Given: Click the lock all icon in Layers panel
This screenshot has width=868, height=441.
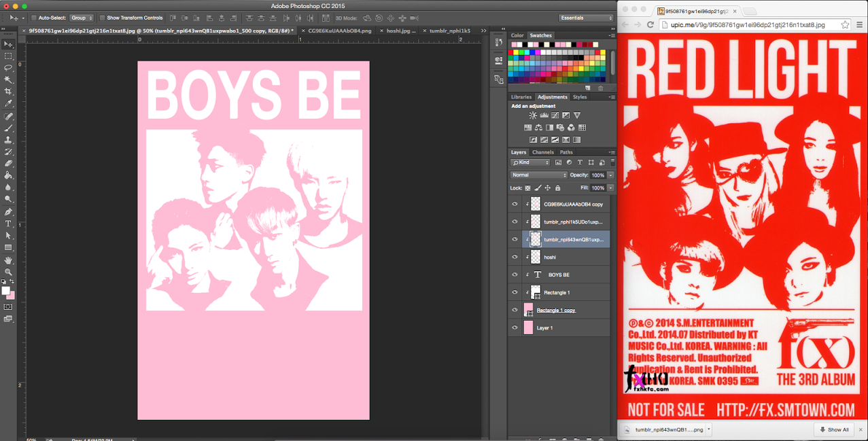Looking at the screenshot, I should pyautogui.click(x=557, y=188).
